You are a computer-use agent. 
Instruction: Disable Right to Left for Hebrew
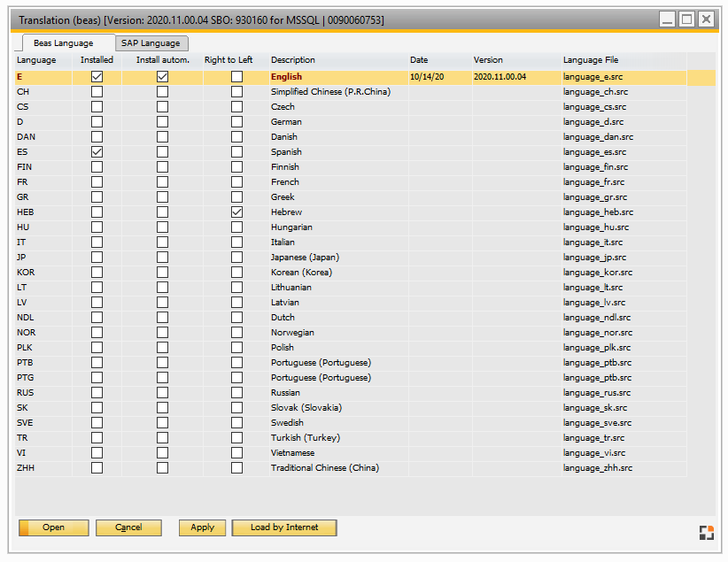tap(236, 212)
